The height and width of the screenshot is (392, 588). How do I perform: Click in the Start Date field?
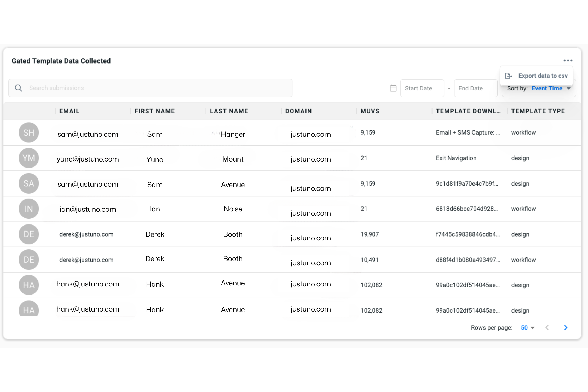[422, 88]
